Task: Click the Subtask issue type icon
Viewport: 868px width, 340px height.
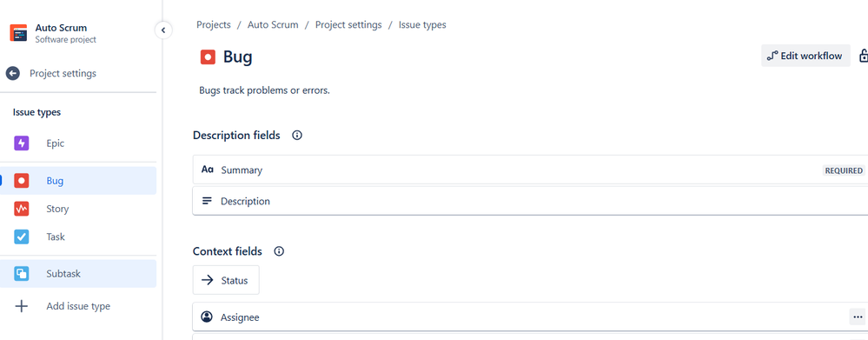Action: click(22, 274)
